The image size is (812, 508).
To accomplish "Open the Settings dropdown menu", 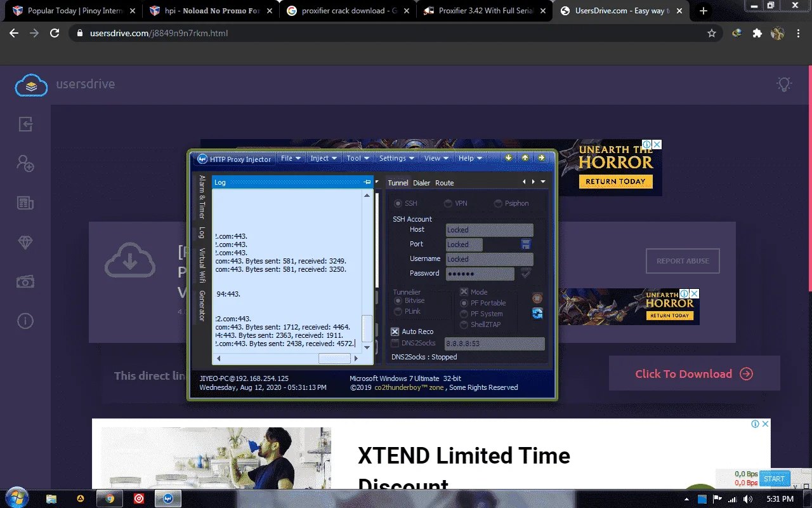I will [396, 158].
